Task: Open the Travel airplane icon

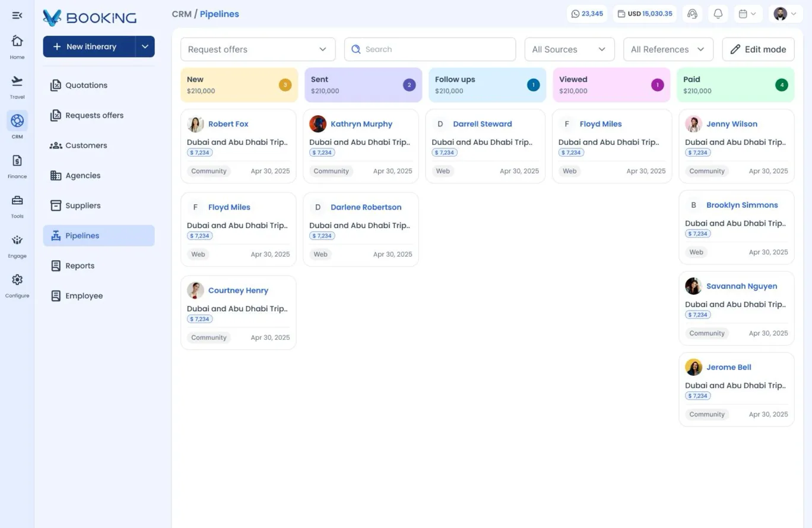Action: click(17, 81)
